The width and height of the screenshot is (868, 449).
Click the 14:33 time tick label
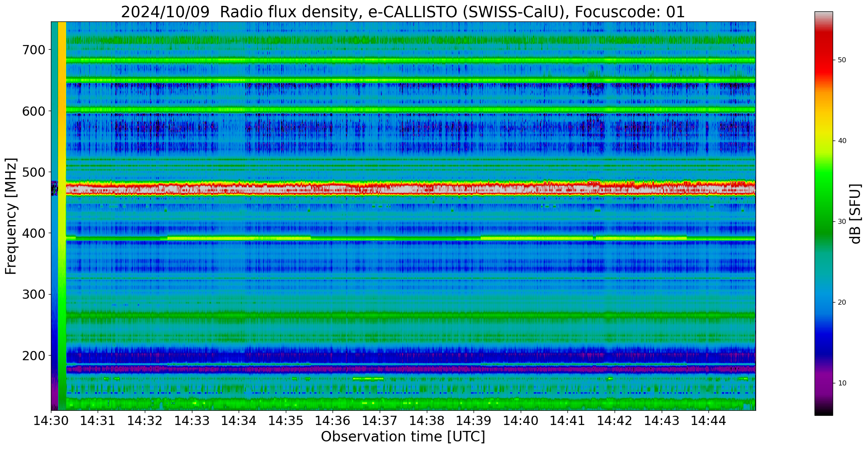(192, 420)
